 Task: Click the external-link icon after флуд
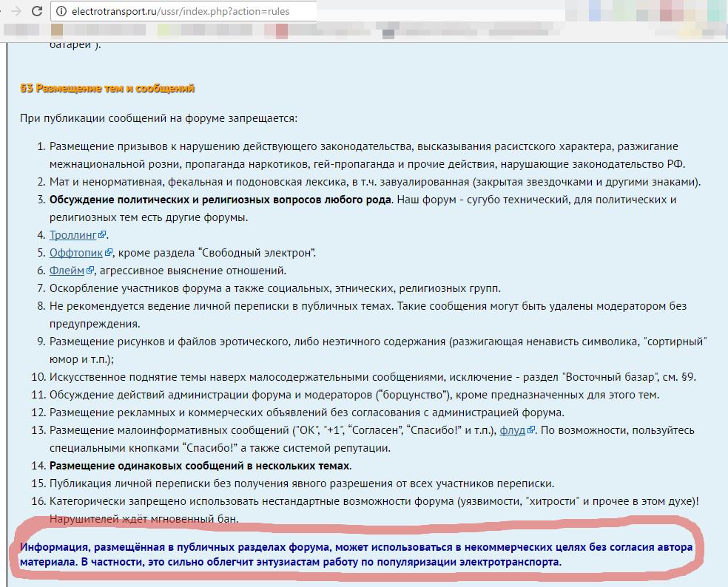[x=530, y=430]
